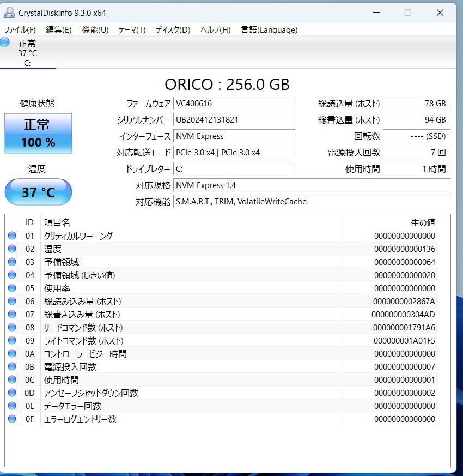Click status icon for 01 クリティカルワーニング
463x476 pixels.
tap(12, 236)
